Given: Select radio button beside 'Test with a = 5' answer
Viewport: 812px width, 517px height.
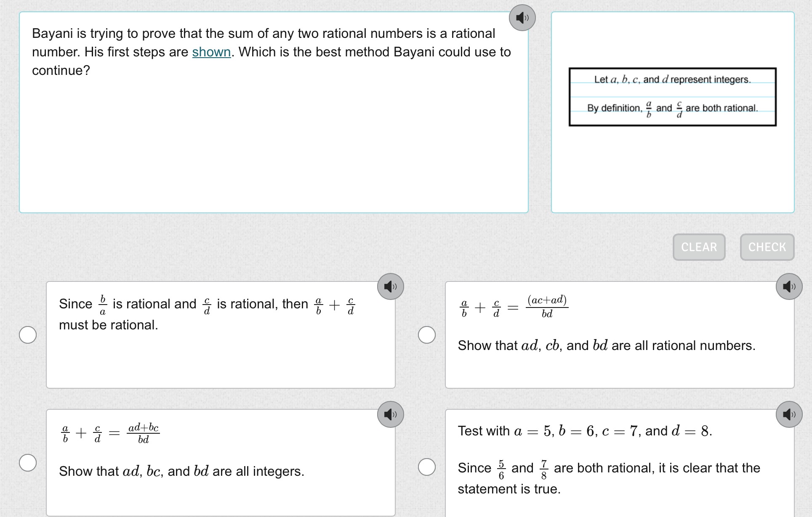Looking at the screenshot, I should click(426, 467).
